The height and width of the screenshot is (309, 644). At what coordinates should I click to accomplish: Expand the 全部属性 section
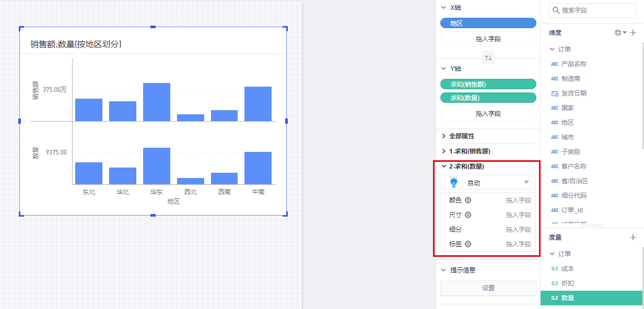(x=444, y=136)
